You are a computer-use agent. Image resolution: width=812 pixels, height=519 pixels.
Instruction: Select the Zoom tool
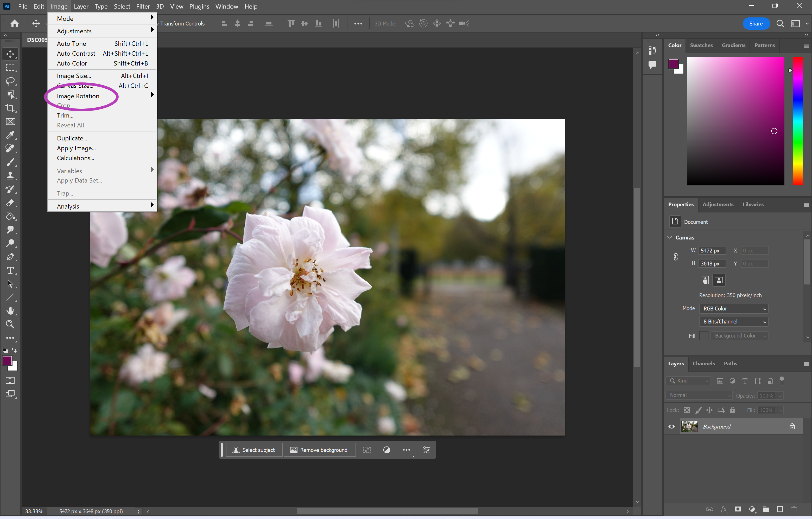click(10, 324)
